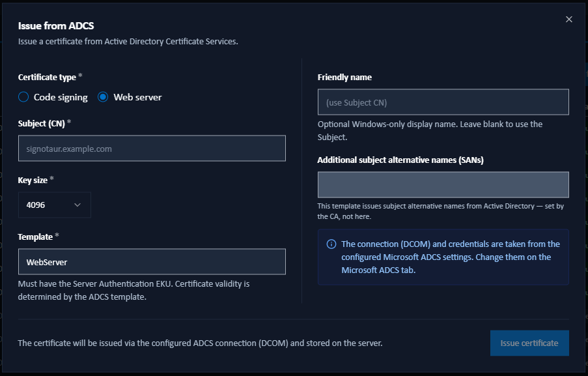Click the Server Authentication EKU helper text
The image size is (588, 376).
click(x=134, y=290)
